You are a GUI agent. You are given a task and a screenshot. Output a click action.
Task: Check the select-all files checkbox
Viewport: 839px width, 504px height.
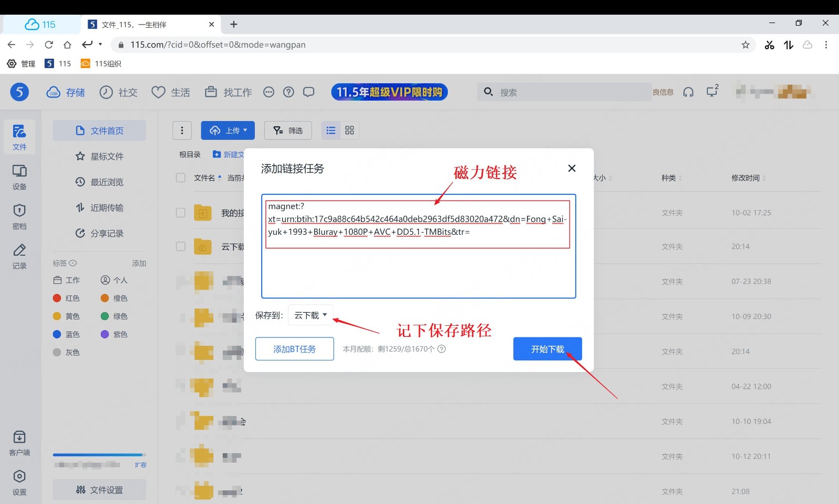(x=181, y=178)
